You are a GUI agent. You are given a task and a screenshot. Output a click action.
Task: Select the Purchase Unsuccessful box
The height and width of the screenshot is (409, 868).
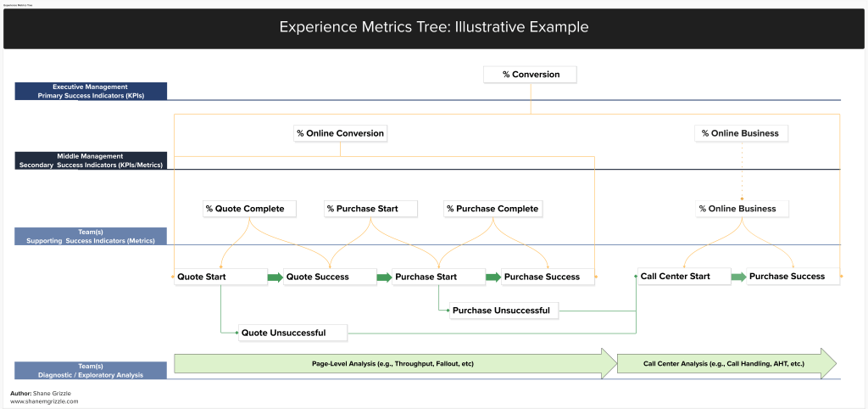click(x=504, y=311)
